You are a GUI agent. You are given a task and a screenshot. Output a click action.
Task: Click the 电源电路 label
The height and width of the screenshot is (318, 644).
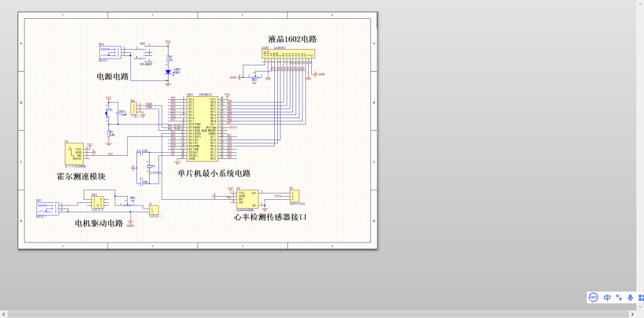(113, 76)
